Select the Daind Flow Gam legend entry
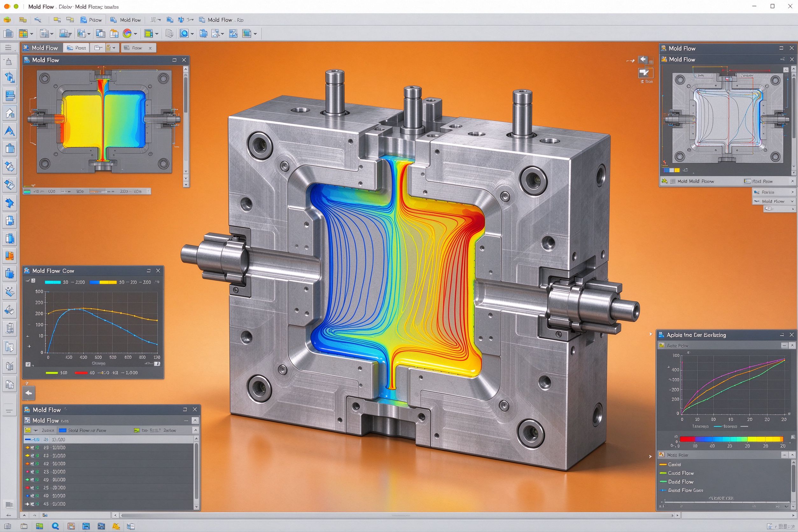 click(681, 490)
